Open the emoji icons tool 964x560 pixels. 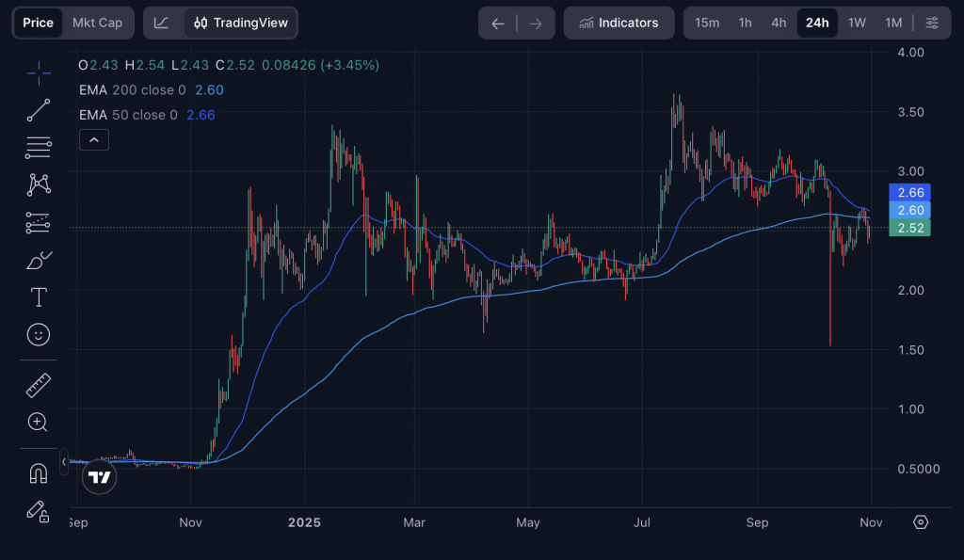coord(39,334)
